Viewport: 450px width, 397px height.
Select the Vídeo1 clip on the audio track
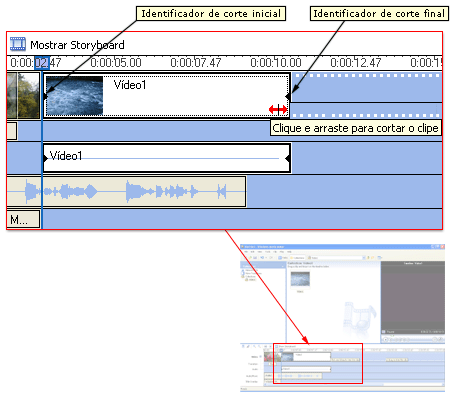tap(167, 158)
